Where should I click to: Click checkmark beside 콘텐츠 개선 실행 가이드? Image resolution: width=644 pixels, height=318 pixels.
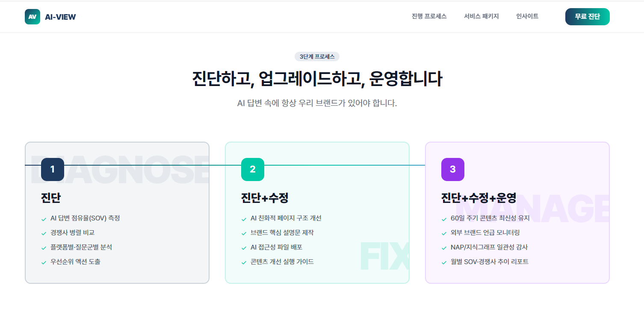click(x=244, y=263)
